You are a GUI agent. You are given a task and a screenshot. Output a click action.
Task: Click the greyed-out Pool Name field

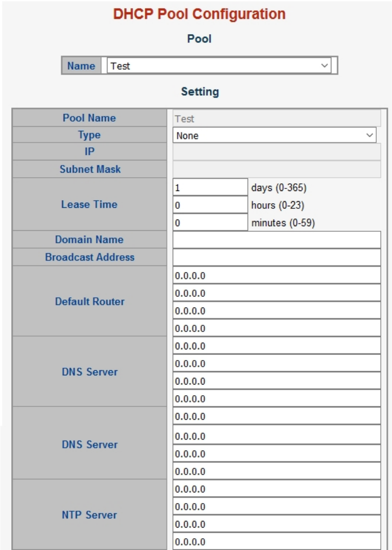click(276, 118)
